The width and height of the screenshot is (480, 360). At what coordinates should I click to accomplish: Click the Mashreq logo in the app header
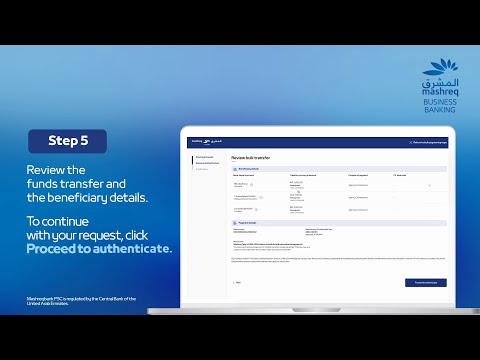tap(207, 142)
